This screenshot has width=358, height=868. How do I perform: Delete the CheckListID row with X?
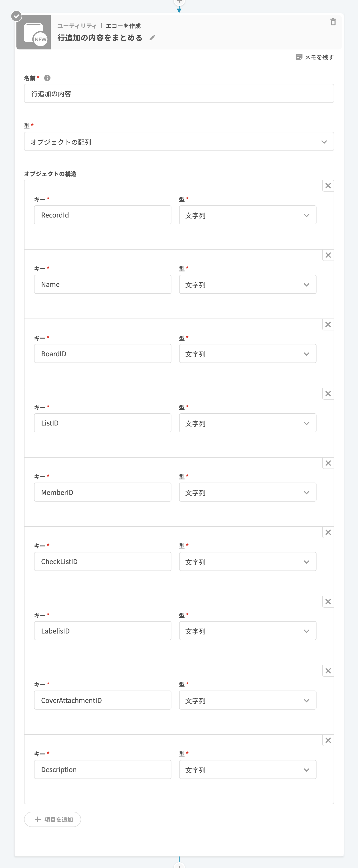pos(328,532)
